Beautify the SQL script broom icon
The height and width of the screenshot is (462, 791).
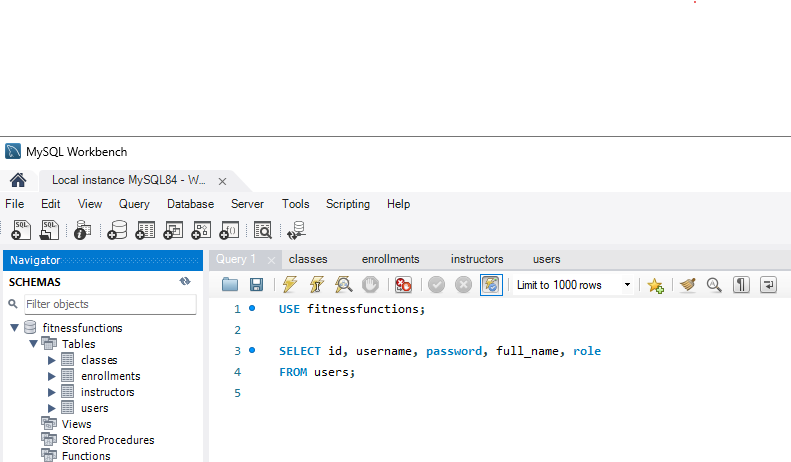[688, 285]
